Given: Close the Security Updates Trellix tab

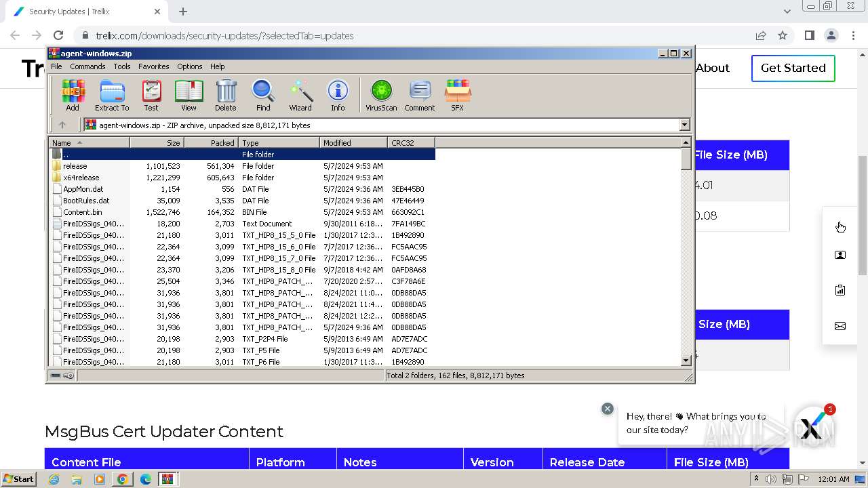Looking at the screenshot, I should [157, 12].
